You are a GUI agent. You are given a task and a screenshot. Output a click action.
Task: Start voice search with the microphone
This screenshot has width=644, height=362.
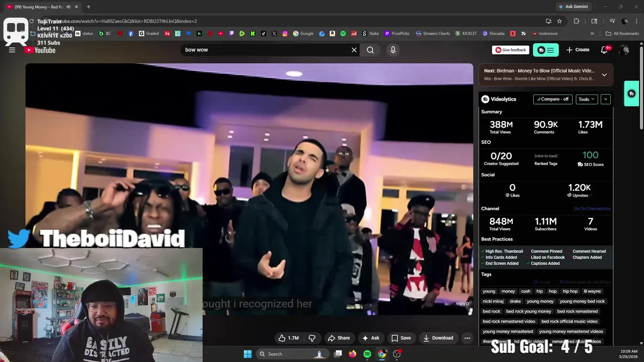393,50
